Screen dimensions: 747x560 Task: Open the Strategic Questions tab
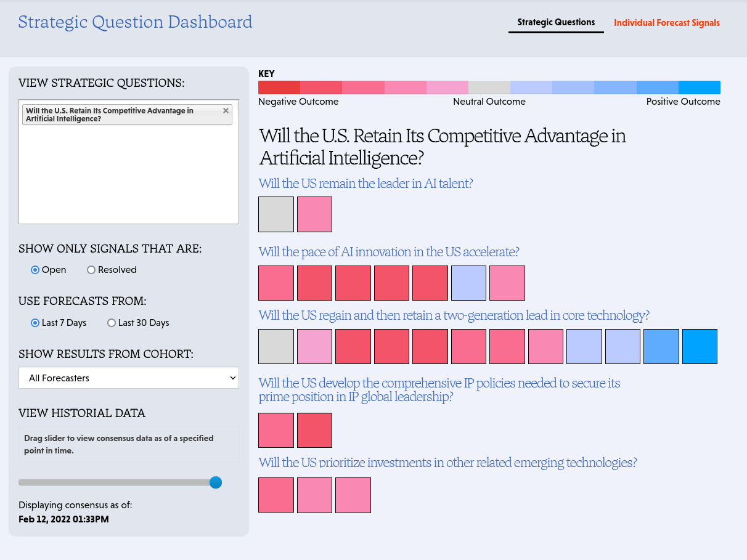click(556, 22)
